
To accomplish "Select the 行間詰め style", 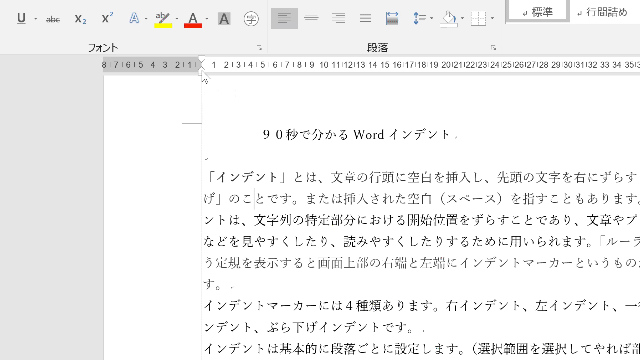I will [603, 12].
